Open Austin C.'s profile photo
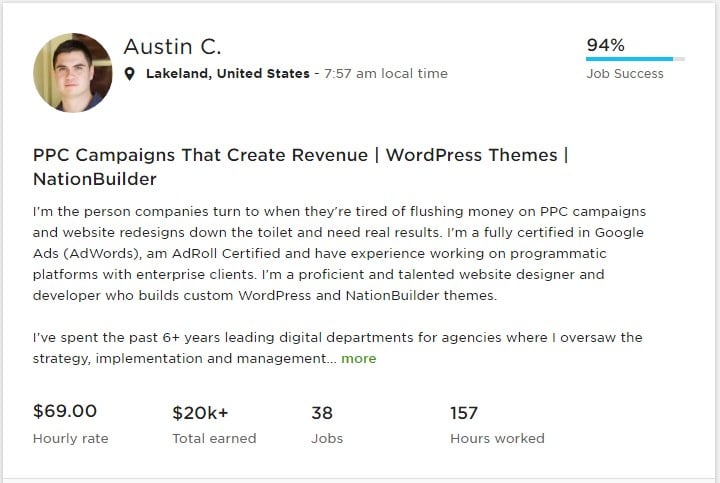 (x=73, y=72)
